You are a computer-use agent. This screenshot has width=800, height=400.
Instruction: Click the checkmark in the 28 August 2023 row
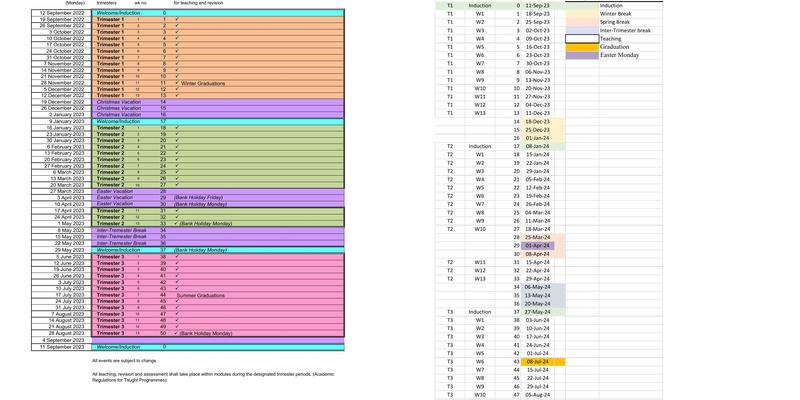coord(176,333)
